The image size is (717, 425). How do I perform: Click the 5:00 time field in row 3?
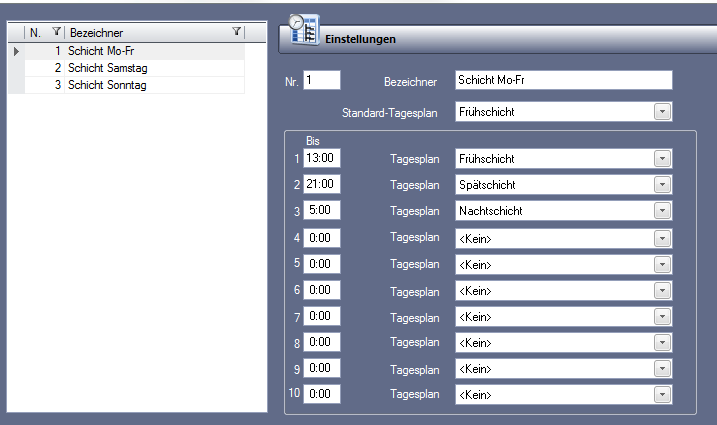321,211
